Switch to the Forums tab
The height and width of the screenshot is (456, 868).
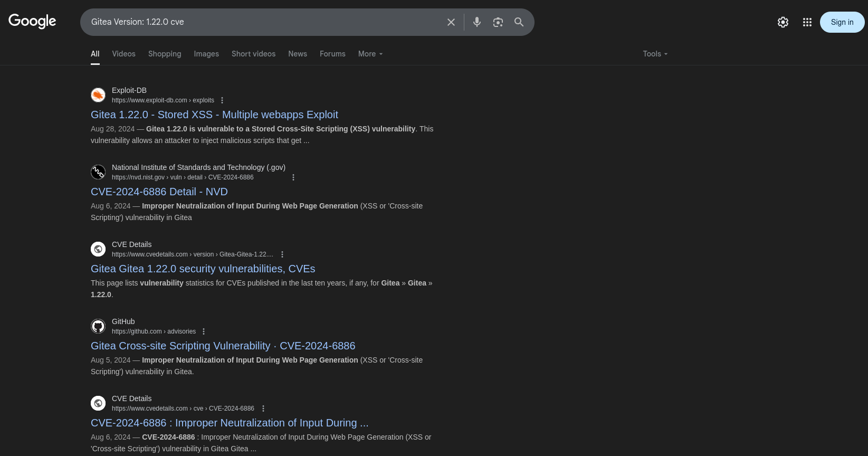click(332, 54)
